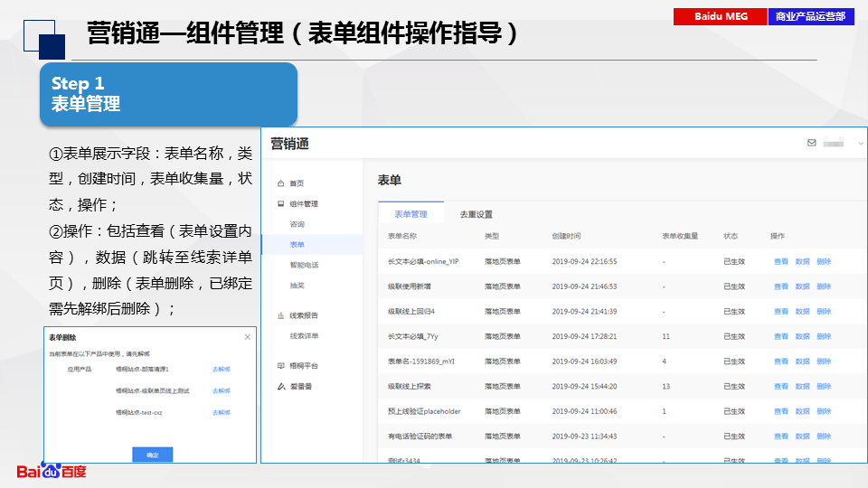Click the 组件管理 sidebar icon

280,203
